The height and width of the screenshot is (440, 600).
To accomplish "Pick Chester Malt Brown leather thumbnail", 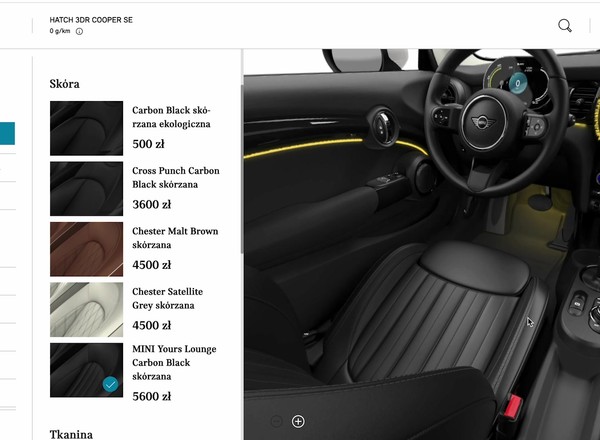I will pos(86,249).
